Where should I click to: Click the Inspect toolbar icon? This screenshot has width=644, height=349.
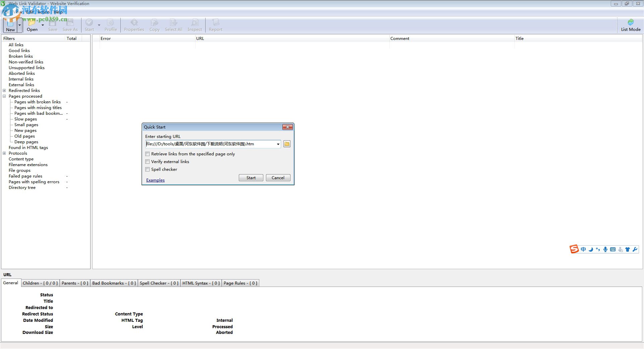pos(195,24)
